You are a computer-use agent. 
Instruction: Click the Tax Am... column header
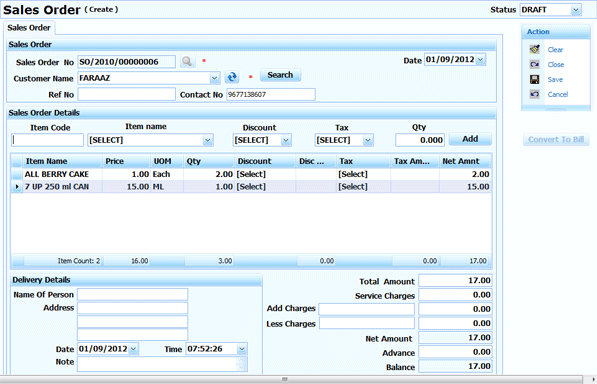(x=415, y=161)
